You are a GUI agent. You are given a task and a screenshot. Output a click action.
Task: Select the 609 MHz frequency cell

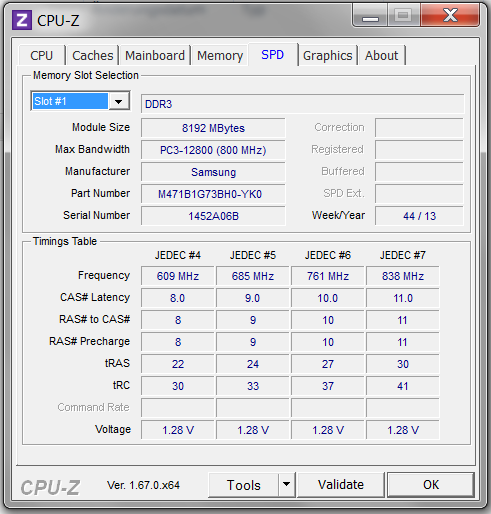pos(178,276)
